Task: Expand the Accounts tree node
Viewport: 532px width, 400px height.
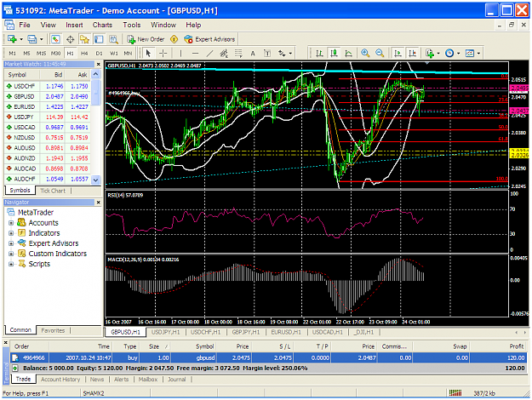Action: click(11, 223)
